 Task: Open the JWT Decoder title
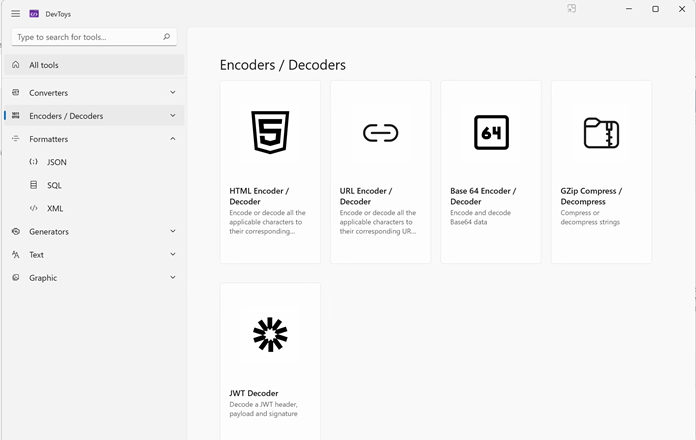tap(254, 393)
